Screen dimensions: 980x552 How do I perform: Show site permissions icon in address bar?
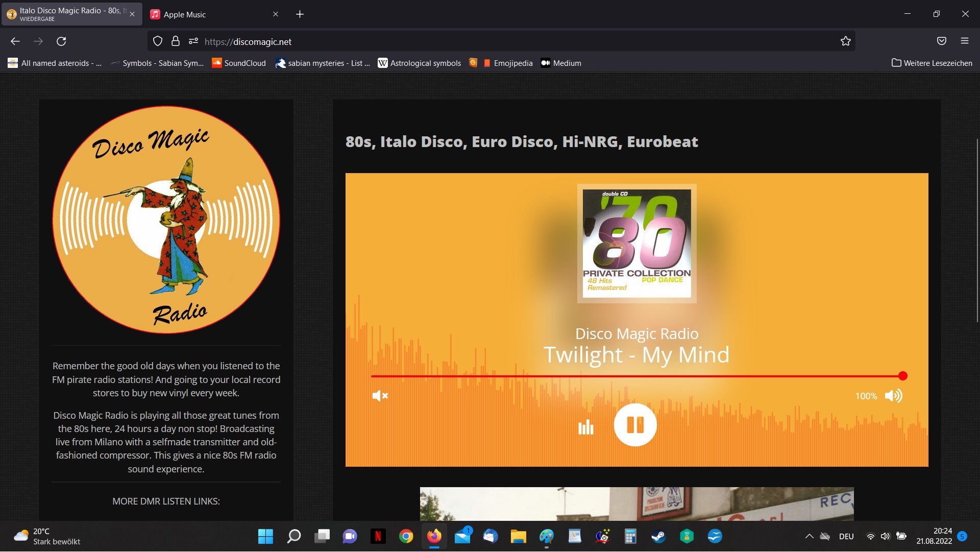(x=193, y=41)
